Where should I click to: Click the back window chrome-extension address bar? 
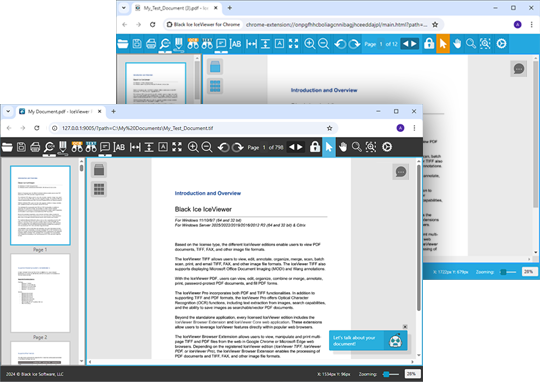(x=303, y=24)
